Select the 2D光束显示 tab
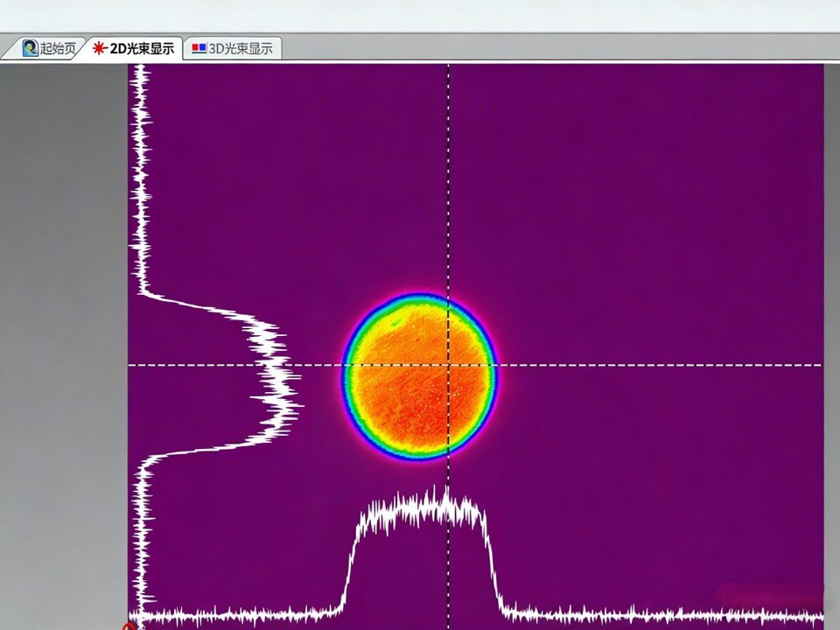 point(140,48)
